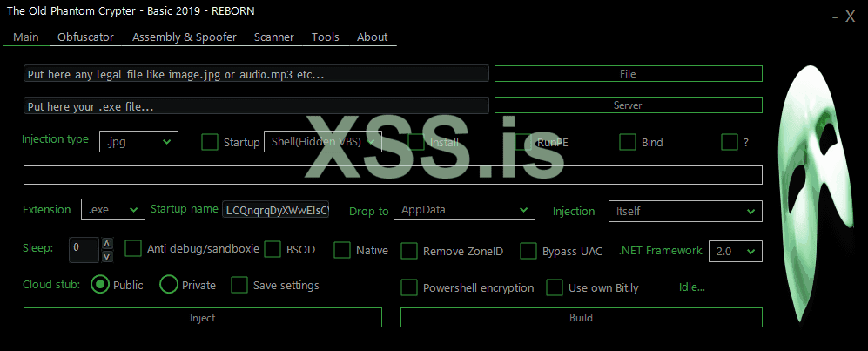Decrease Sleep with the down arrow

(107, 256)
